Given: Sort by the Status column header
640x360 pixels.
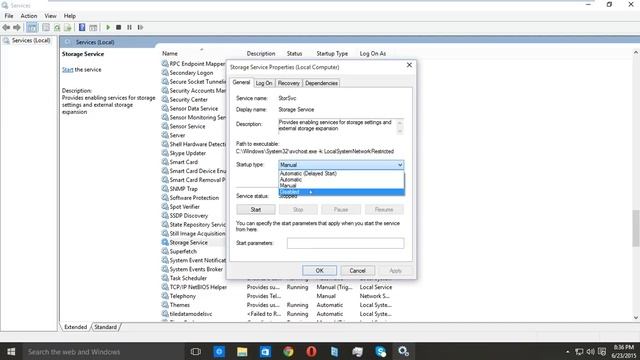Looking at the screenshot, I should pyautogui.click(x=294, y=53).
